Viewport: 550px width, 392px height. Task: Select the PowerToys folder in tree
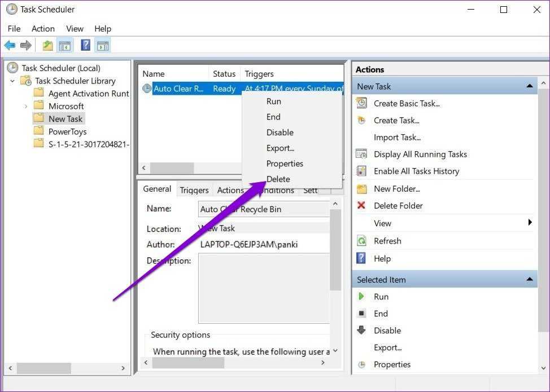tap(67, 131)
